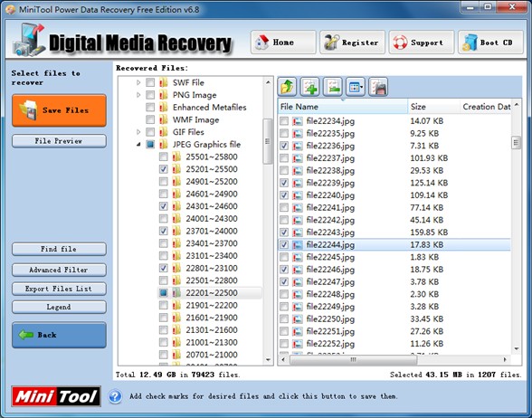This screenshot has width=532, height=418.
Task: Click the file22252.jpg image icon
Action: coord(298,344)
